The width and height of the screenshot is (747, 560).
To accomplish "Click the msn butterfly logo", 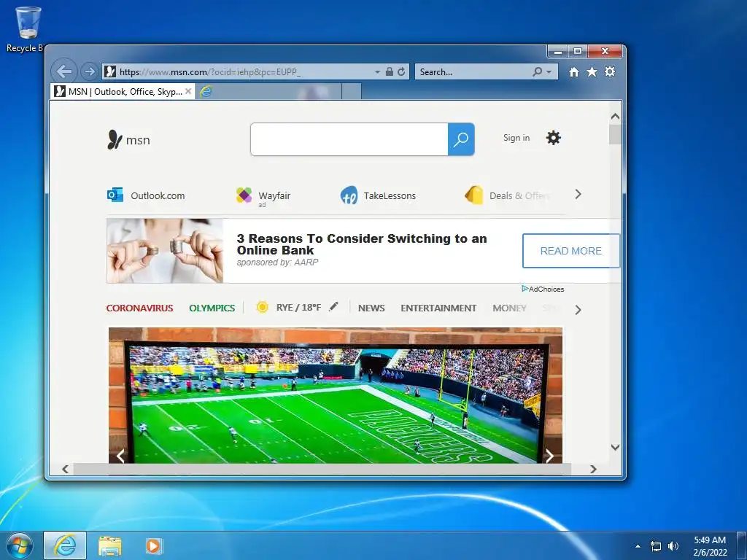I will click(x=128, y=140).
